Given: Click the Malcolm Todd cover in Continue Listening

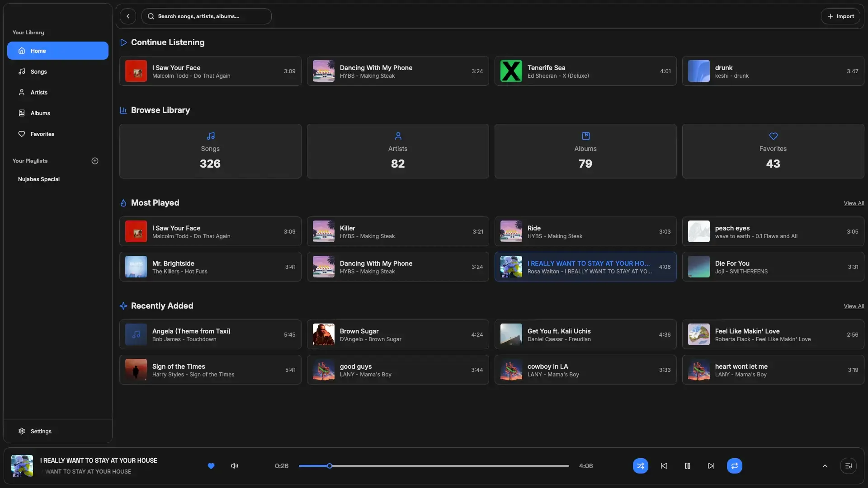Looking at the screenshot, I should coord(136,71).
